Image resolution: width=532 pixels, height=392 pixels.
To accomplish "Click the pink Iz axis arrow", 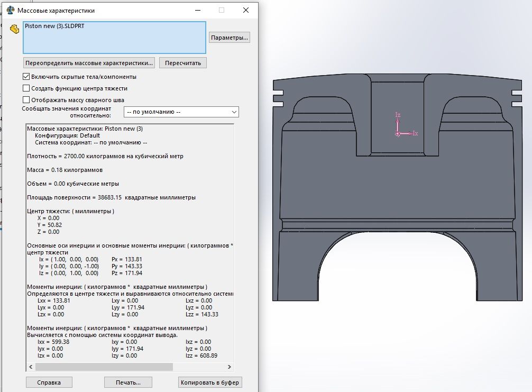I will 398,123.
